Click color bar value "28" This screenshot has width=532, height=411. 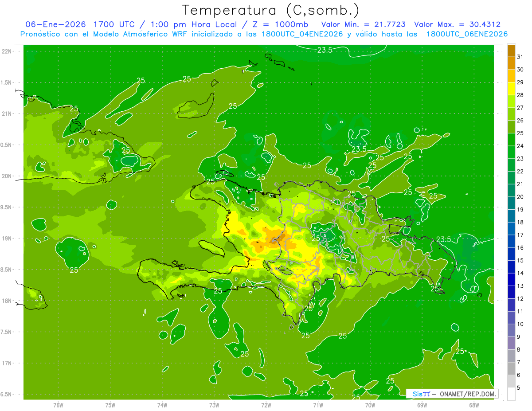click(520, 95)
